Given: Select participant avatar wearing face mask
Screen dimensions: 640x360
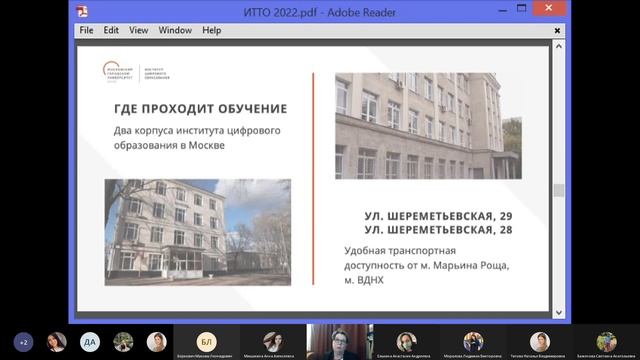Looking at the screenshot, I should point(407,342).
